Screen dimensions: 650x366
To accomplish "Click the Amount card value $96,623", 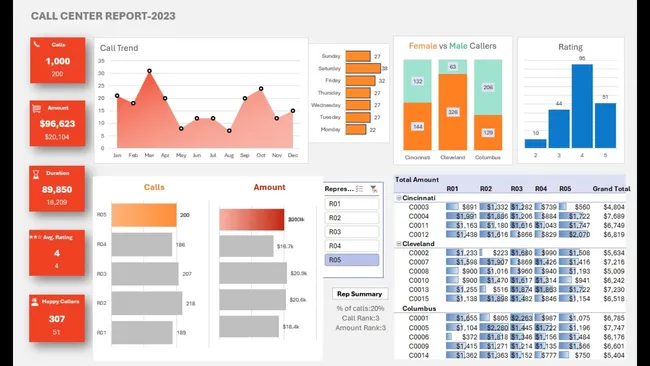I will (58, 124).
